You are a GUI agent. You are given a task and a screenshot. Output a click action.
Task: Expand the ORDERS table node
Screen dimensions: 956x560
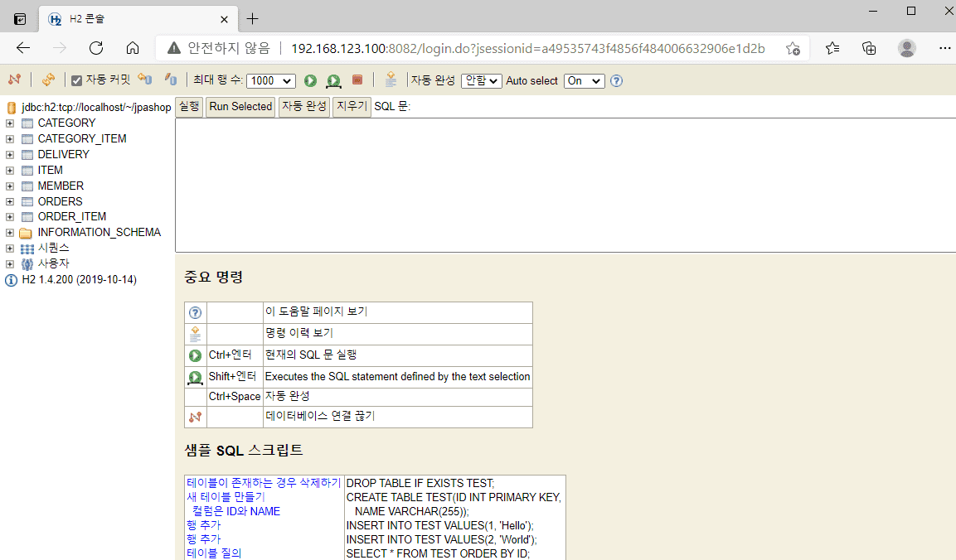click(x=10, y=201)
